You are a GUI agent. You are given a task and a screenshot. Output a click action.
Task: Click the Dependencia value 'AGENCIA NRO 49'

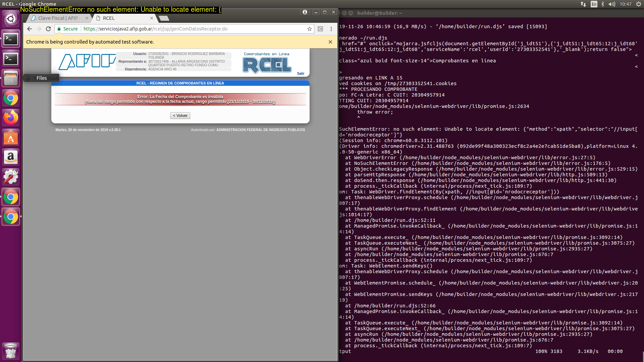(x=162, y=69)
